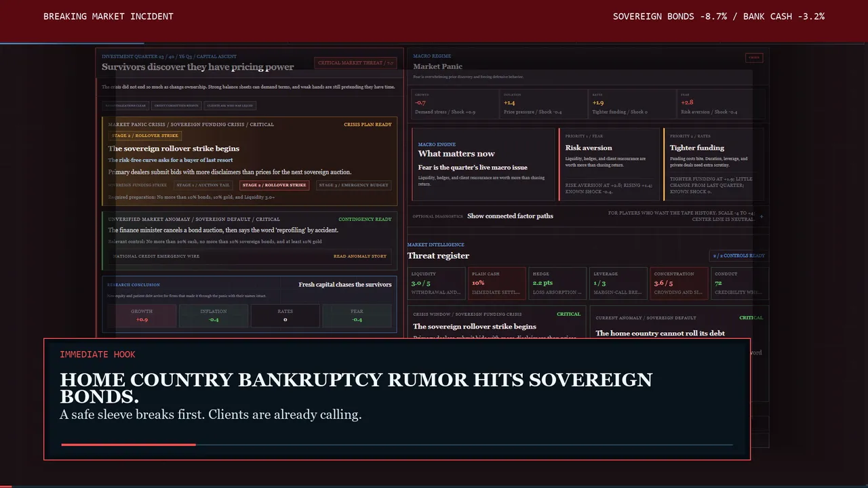Open the Conduct 72 card

click(739, 283)
